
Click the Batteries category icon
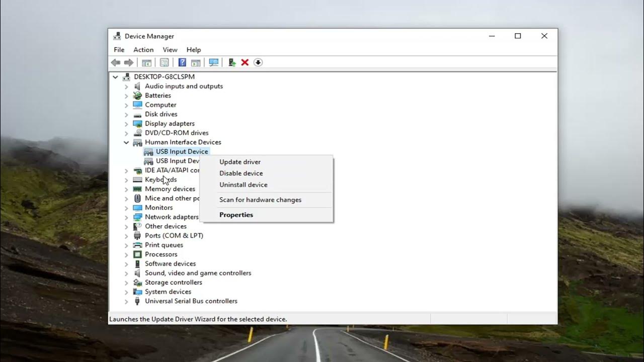pyautogui.click(x=137, y=96)
